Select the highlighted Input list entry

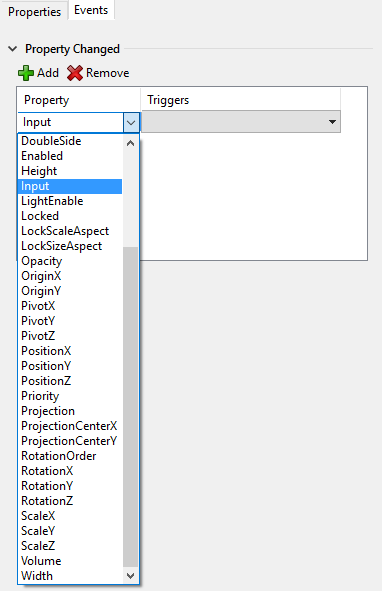[x=70, y=186]
